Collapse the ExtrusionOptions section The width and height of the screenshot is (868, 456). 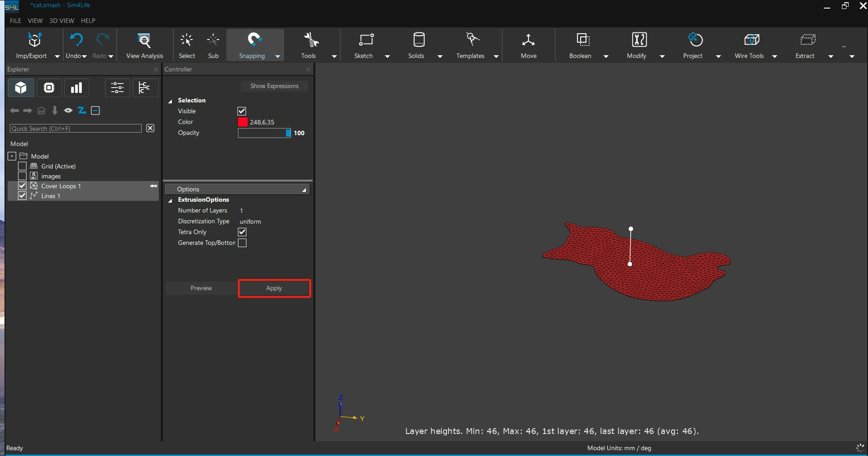tap(170, 200)
